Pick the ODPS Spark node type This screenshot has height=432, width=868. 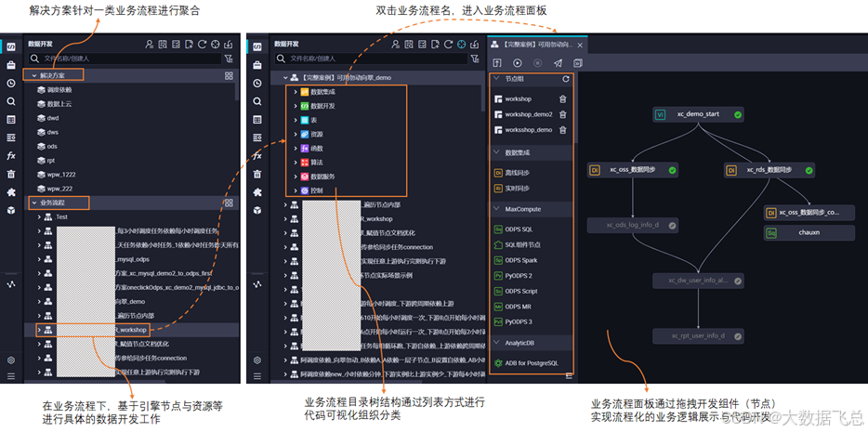pyautogui.click(x=516, y=260)
